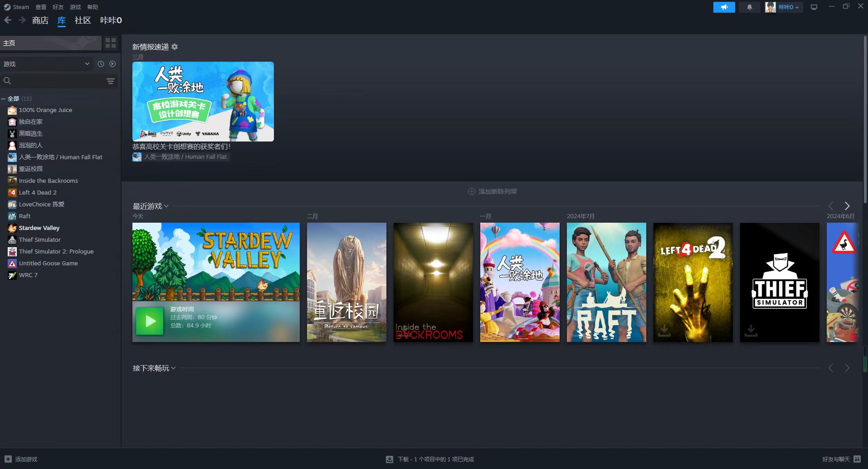Select 独自在家 in the game list
This screenshot has height=469, width=868.
(x=31, y=122)
